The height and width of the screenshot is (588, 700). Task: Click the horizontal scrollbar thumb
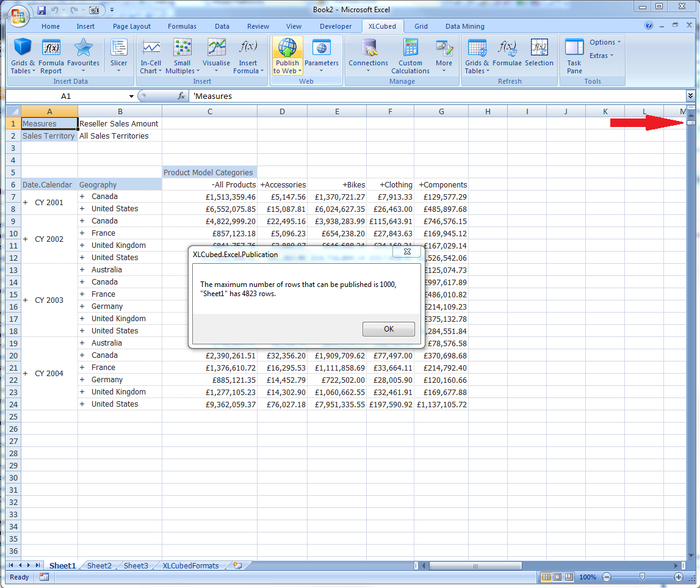pyautogui.click(x=475, y=565)
